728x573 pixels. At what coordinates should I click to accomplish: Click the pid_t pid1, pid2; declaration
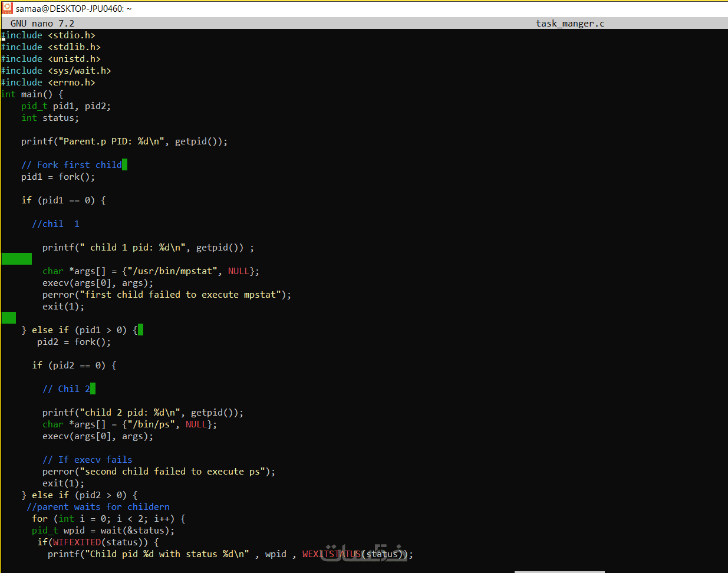pos(66,106)
